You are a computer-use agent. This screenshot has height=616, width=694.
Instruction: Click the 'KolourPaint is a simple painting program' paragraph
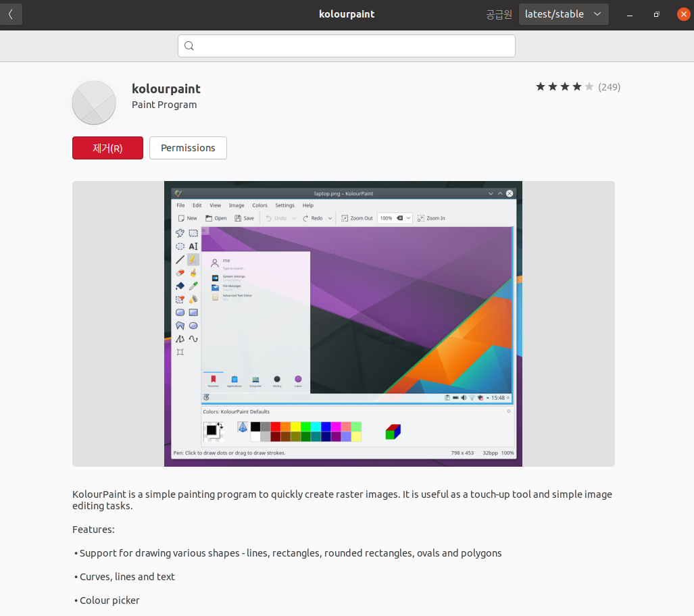[342, 500]
